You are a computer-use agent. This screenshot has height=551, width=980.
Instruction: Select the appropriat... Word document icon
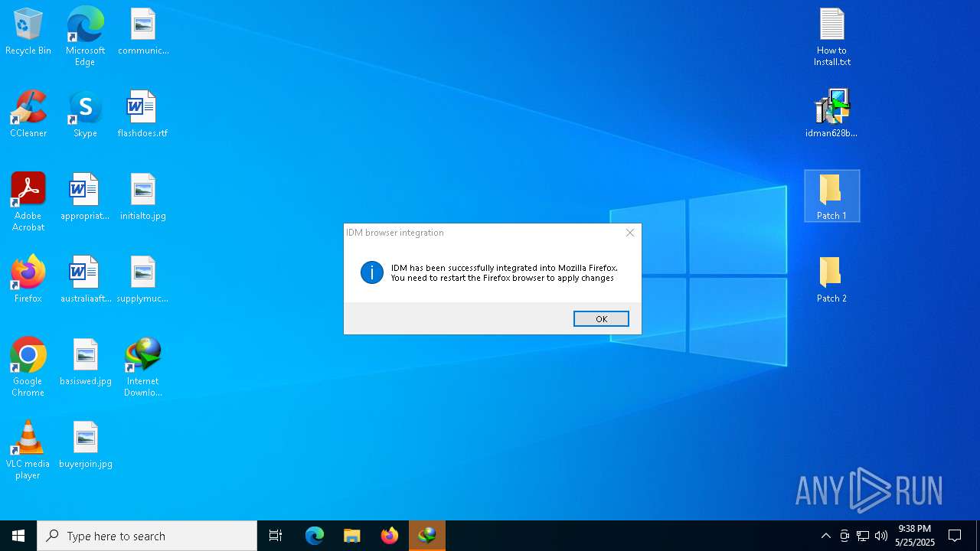click(85, 197)
